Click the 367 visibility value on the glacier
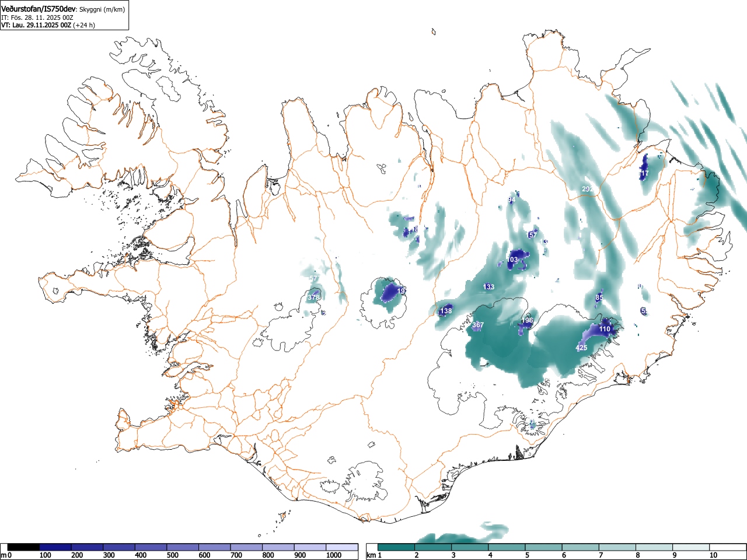 tap(478, 325)
